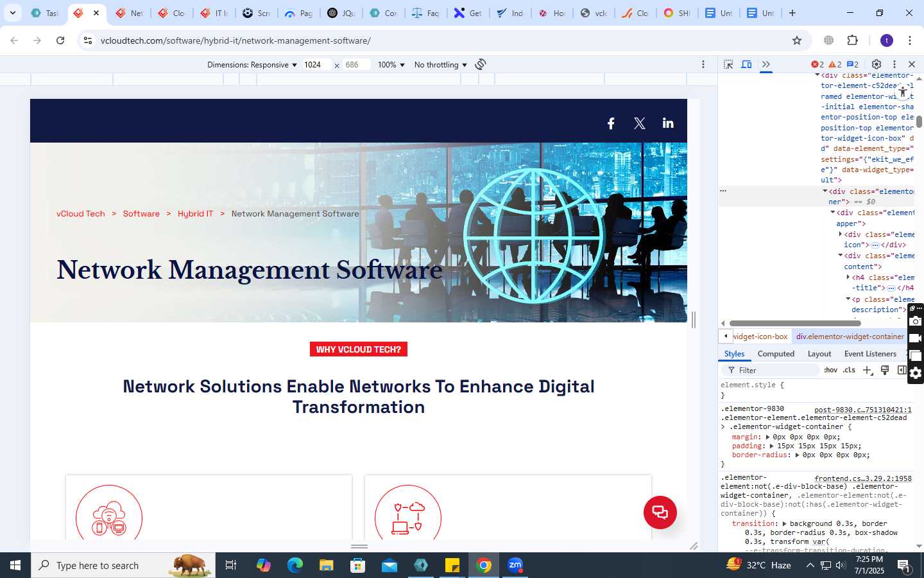Click the breadcrumb scroll-left arrow in DevTools
This screenshot has height=578, width=924.
(725, 336)
